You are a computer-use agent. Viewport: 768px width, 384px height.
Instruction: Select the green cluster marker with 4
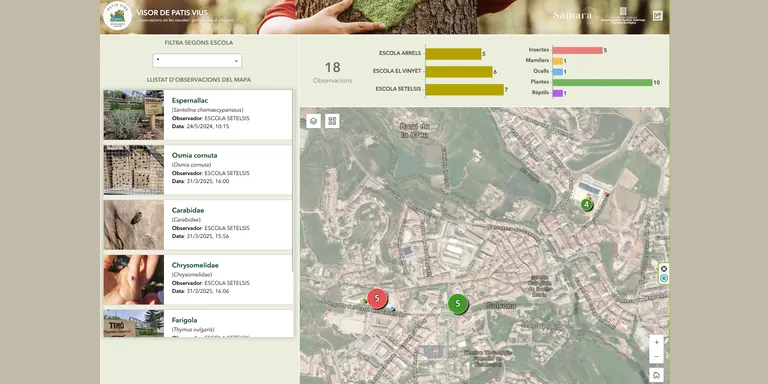coord(586,204)
